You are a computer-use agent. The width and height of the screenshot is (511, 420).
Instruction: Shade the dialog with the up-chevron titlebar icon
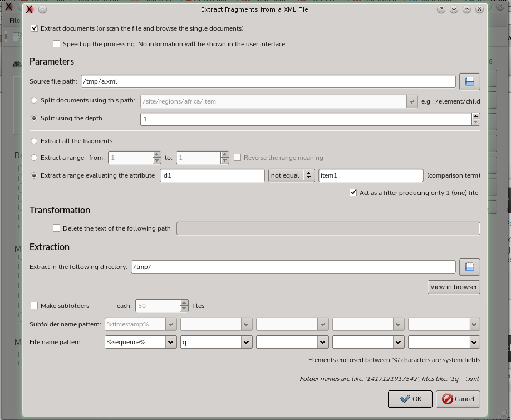[466, 9]
